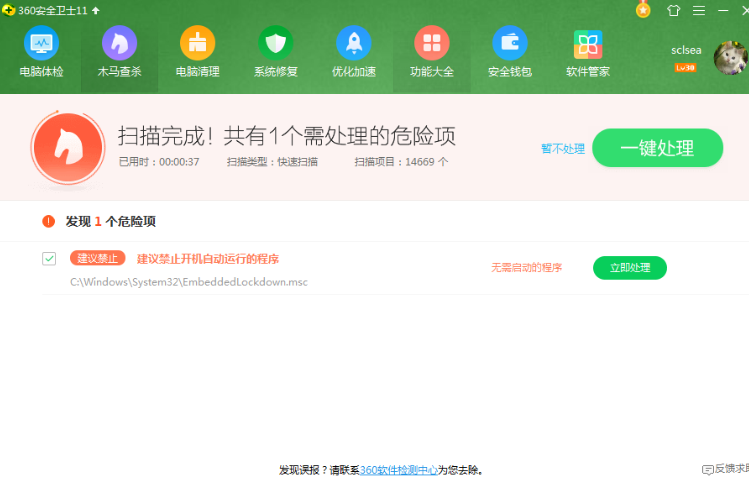Click the 扫描类型：快速扫描 text
The width and height of the screenshot is (749, 477).
(x=272, y=162)
